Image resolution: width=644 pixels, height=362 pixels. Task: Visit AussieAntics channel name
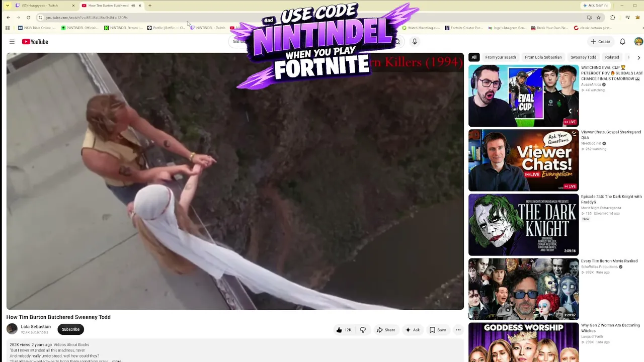[591, 84]
